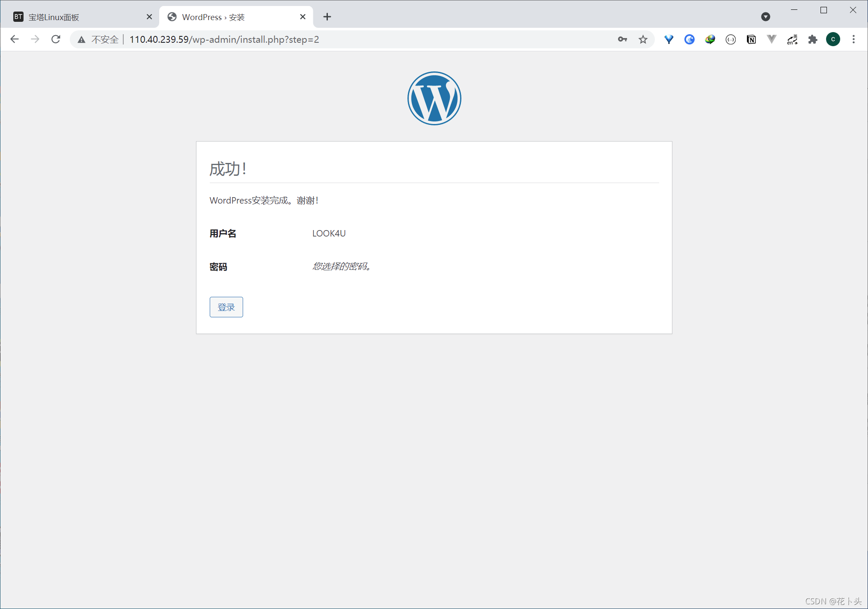
Task: Switch to the 宝塔Linux面板 tab
Action: (77, 17)
